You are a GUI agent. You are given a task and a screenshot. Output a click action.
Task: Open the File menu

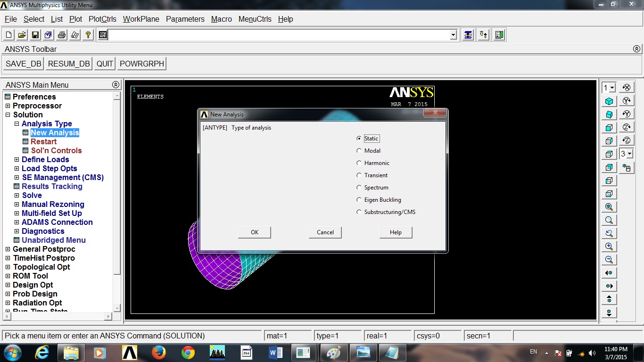(x=11, y=19)
